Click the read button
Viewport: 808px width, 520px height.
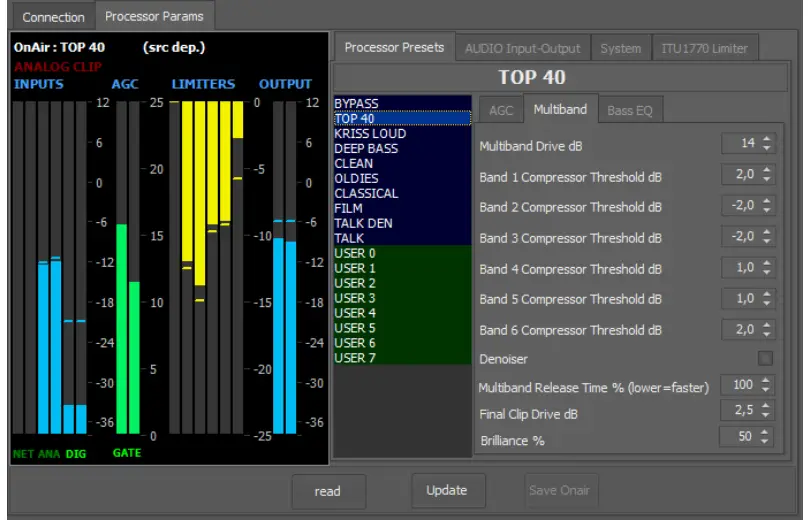[328, 491]
